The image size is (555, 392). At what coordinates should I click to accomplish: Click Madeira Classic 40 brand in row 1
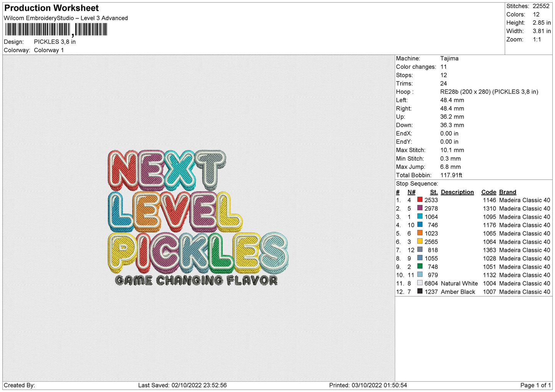tap(525, 200)
